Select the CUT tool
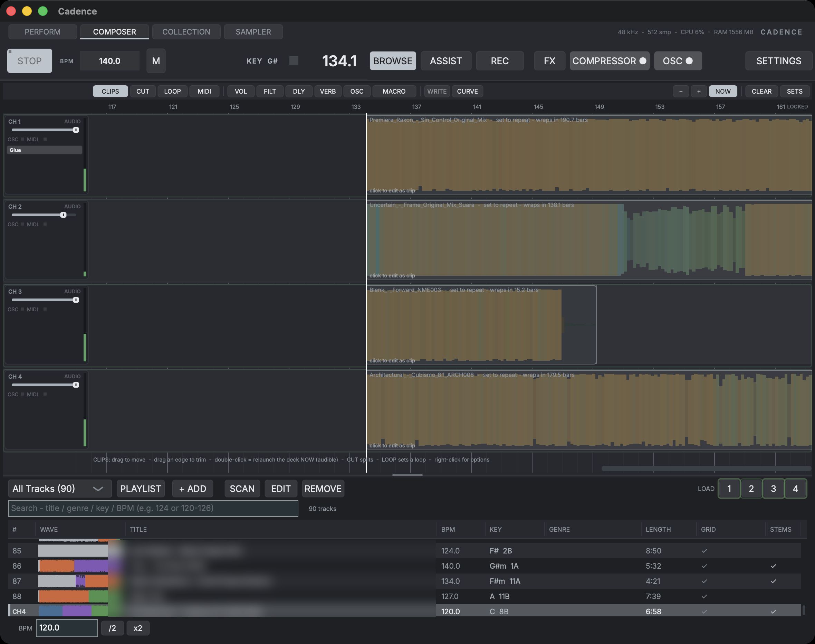The width and height of the screenshot is (815, 644). (x=143, y=91)
